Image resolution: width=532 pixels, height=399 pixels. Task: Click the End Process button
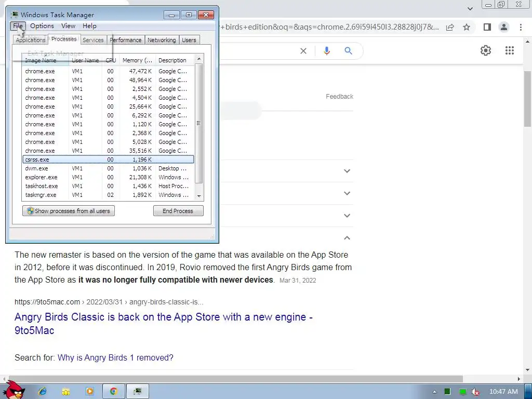click(x=178, y=211)
